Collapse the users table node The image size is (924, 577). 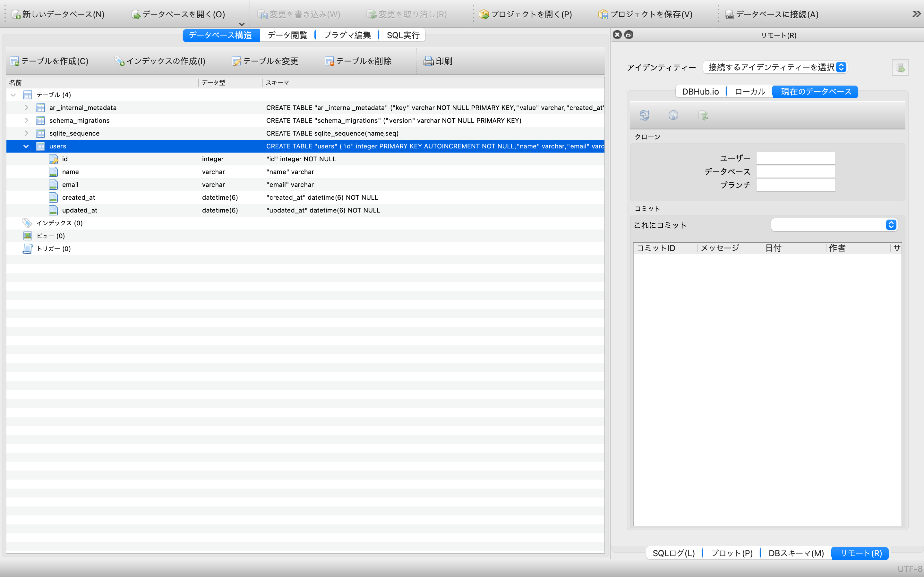point(26,146)
